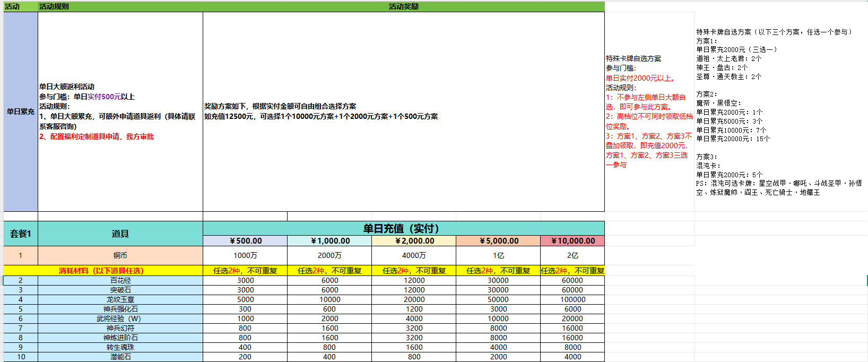Click the 特殊卡牌自选方案 rules text block
The width and height of the screenshot is (868, 362).
[649, 111]
